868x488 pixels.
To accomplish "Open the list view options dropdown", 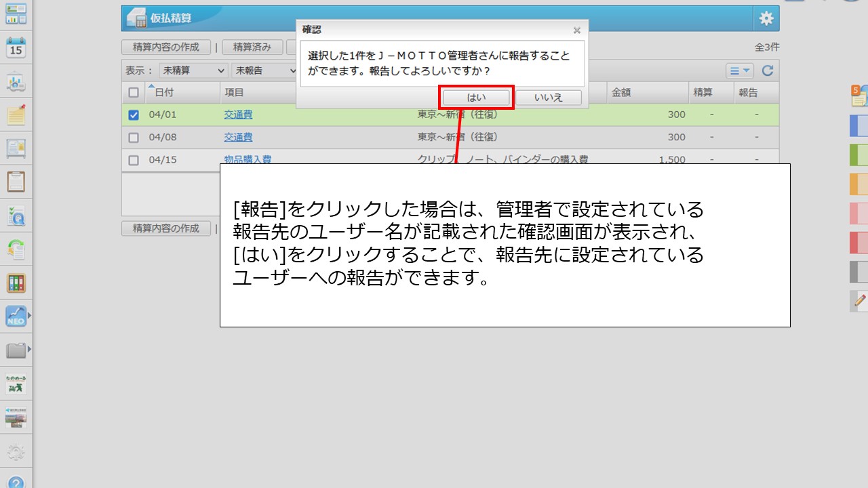I will point(740,70).
